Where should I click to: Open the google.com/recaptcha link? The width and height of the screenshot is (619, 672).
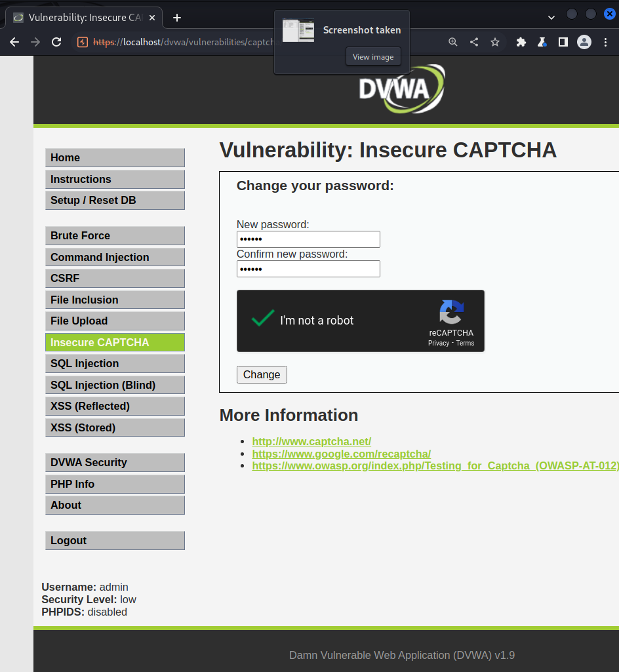[341, 454]
